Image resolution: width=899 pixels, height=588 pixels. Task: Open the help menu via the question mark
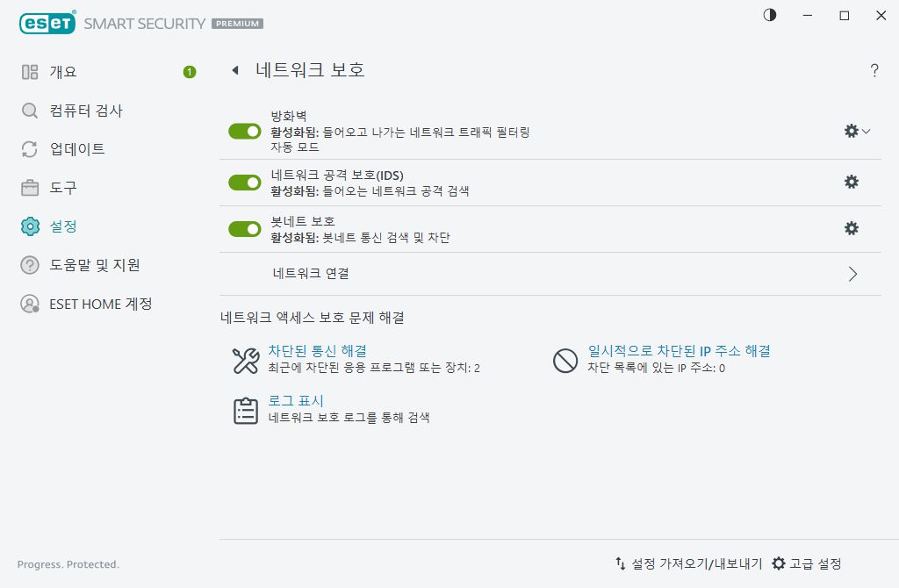pyautogui.click(x=874, y=71)
